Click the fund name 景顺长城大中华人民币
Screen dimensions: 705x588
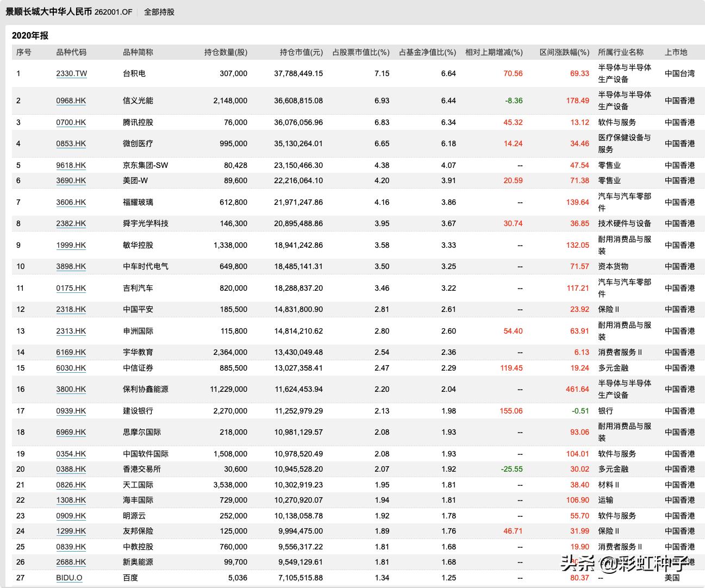[49, 11]
